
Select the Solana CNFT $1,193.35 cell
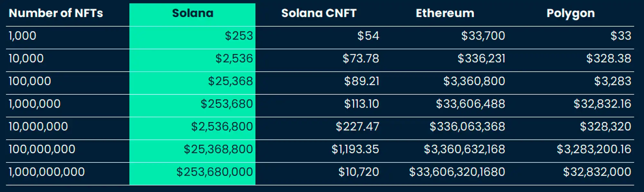pyautogui.click(x=355, y=149)
